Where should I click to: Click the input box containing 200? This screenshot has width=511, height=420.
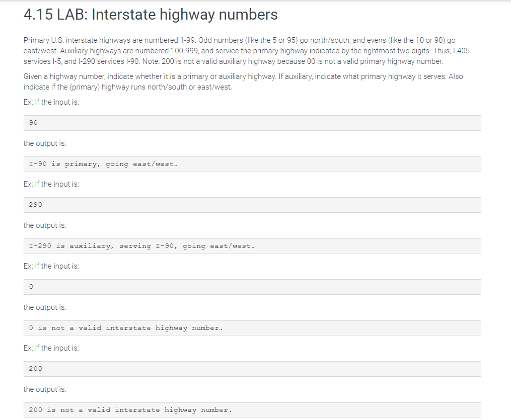[252, 368]
